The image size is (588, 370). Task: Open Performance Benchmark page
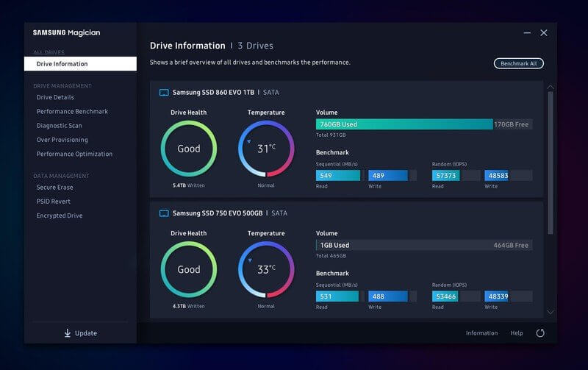[x=72, y=112]
